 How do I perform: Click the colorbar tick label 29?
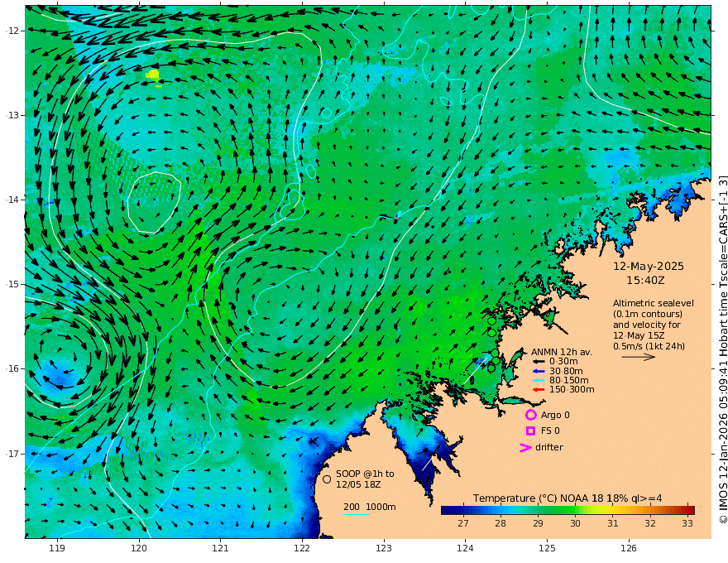coord(538,523)
